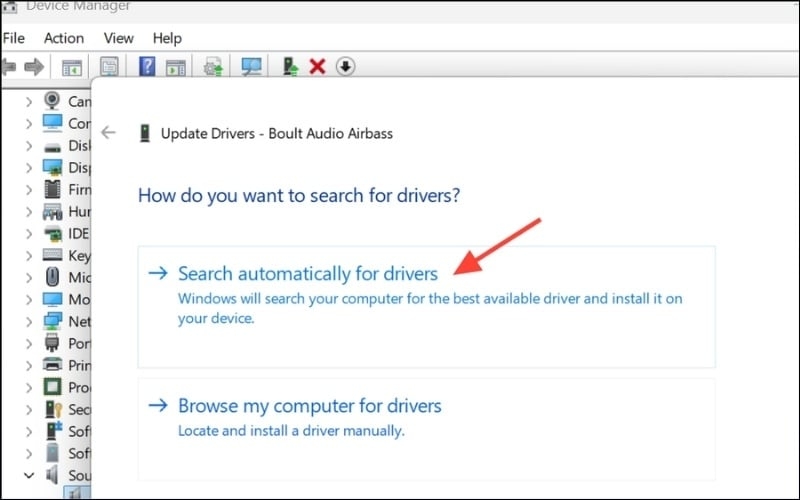Expand the Cameras device category
Viewport: 800px width, 500px height.
(x=27, y=101)
